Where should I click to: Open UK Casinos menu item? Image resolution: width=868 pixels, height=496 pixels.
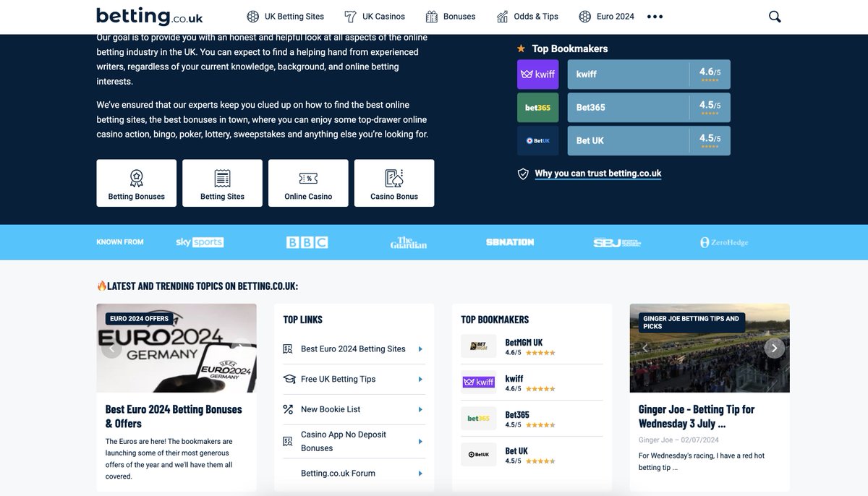point(375,17)
